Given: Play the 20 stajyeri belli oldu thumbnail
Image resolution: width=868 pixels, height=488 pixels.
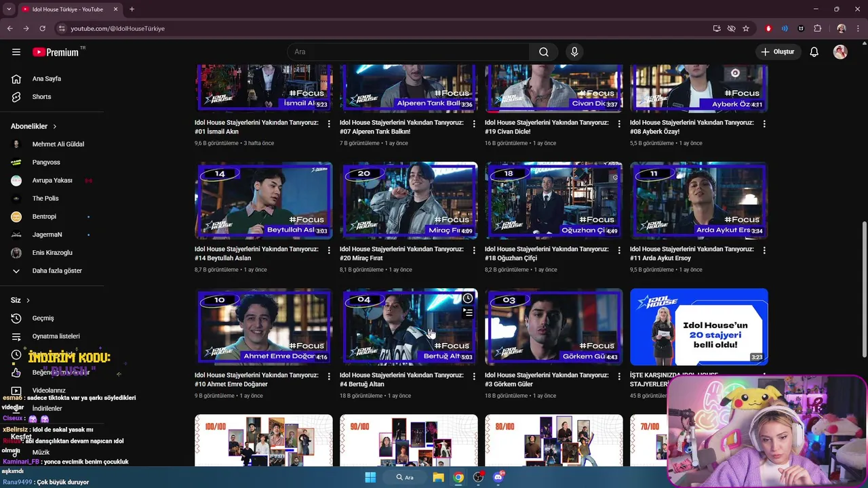Looking at the screenshot, I should (x=699, y=327).
